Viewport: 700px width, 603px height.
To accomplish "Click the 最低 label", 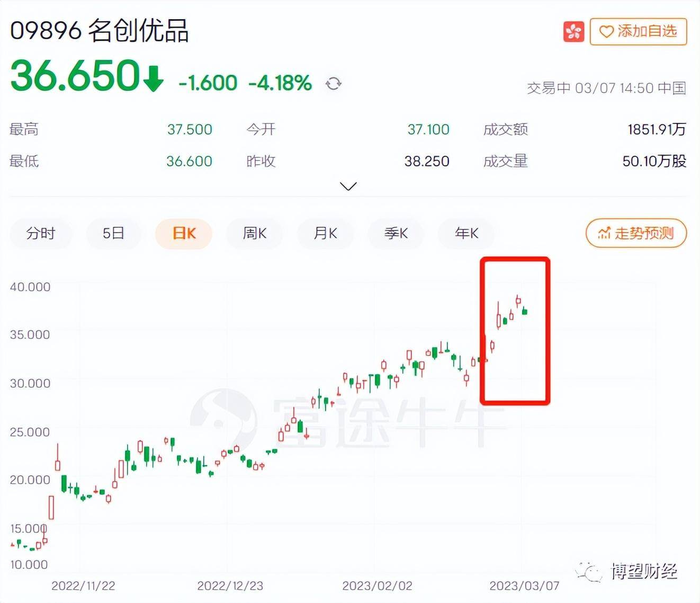I will coord(24,161).
